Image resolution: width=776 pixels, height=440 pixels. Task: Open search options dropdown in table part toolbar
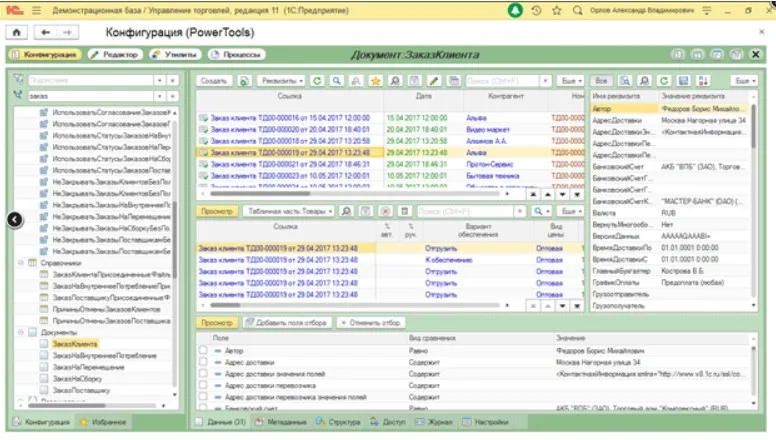click(x=541, y=211)
